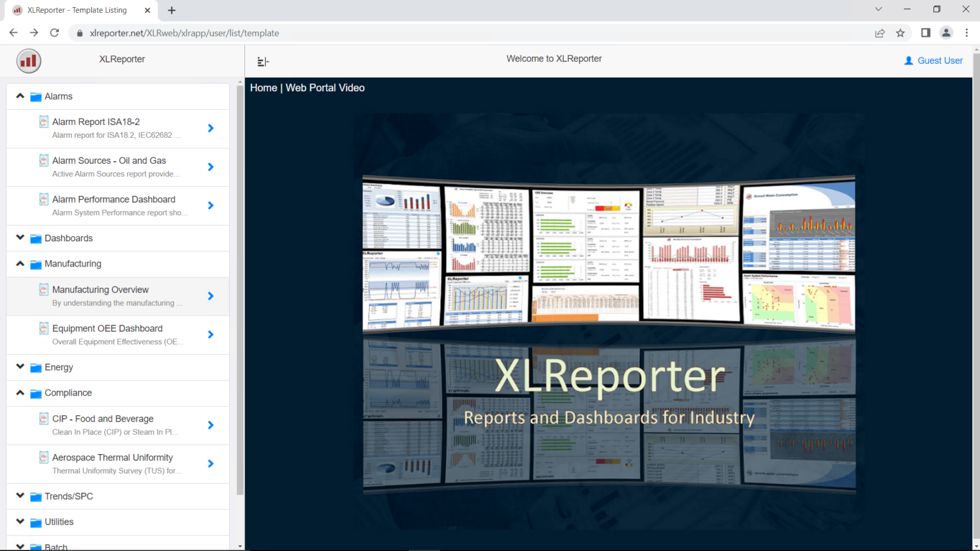
Task: Expand the Energy category
Action: click(x=20, y=367)
